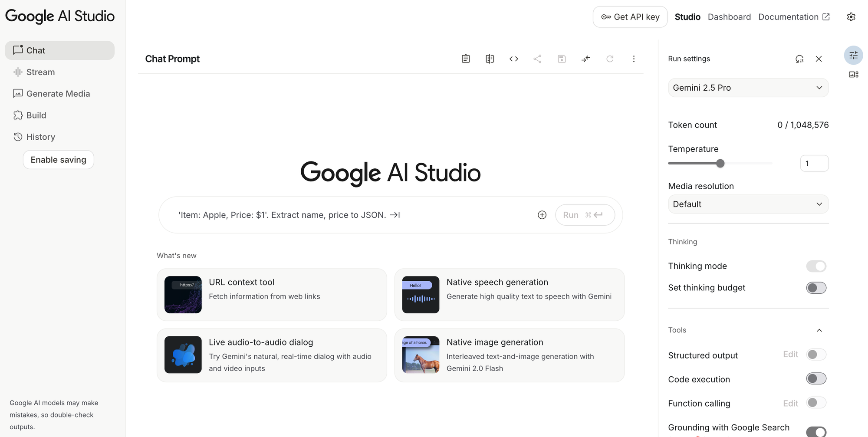Collapse the Tools section chevron
This screenshot has width=868, height=437.
[x=819, y=330]
